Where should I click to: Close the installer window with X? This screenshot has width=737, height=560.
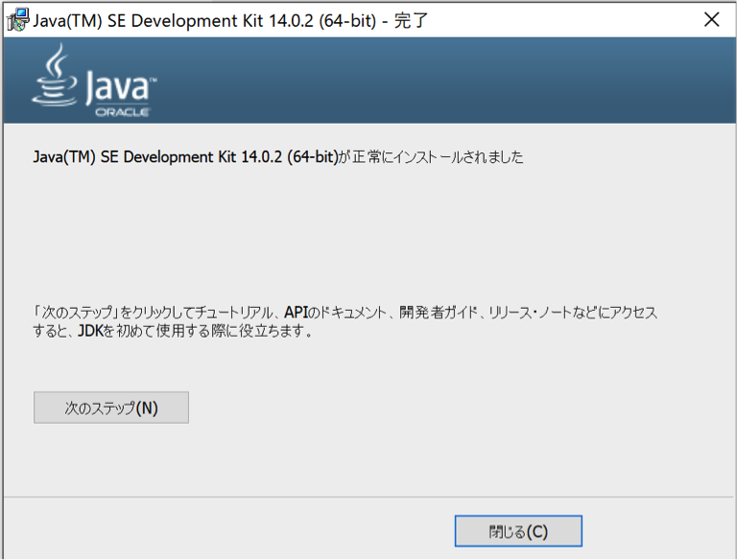coord(712,20)
